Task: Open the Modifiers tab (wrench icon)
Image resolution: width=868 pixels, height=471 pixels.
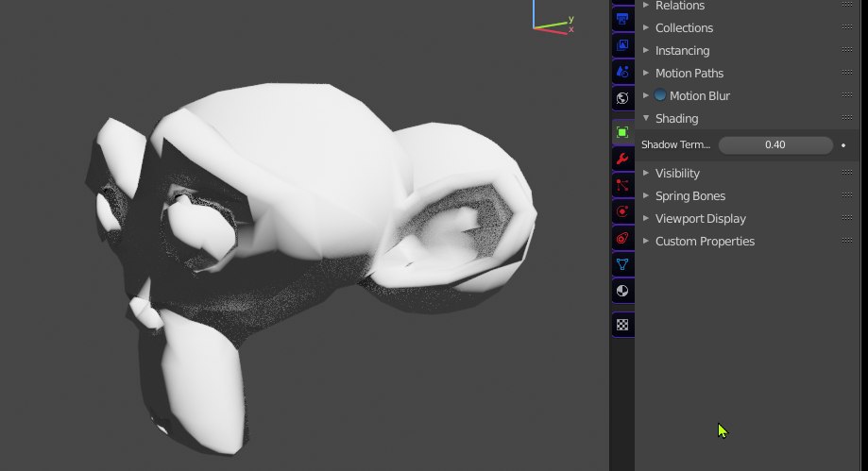Action: coord(622,159)
